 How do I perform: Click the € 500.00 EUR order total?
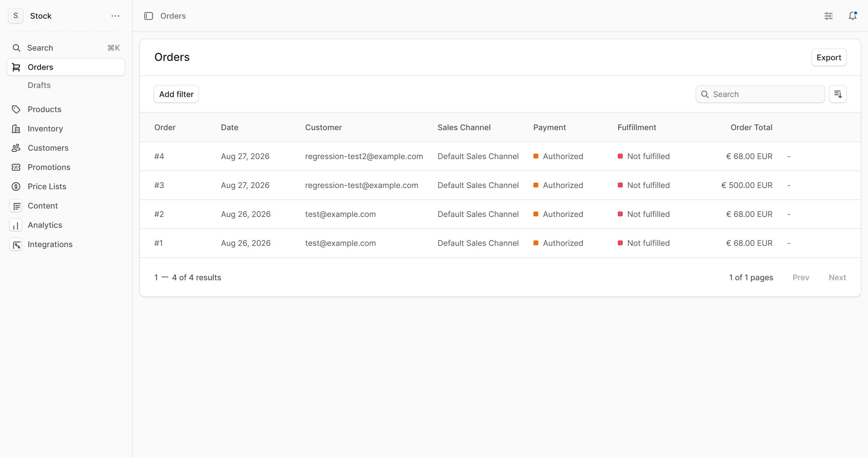(747, 185)
